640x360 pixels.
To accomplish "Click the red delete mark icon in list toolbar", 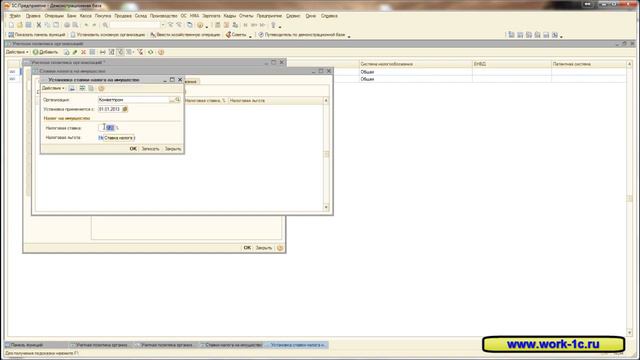I will tap(83, 52).
